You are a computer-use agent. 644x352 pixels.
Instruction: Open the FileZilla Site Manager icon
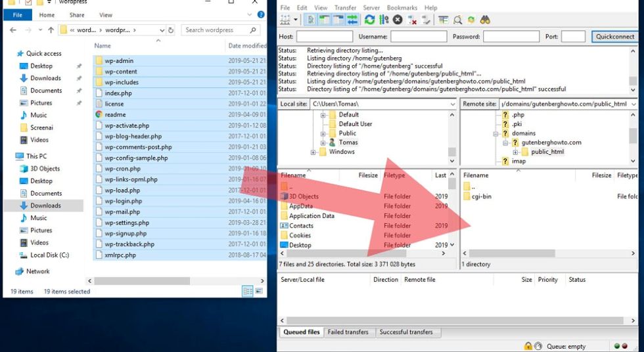(x=285, y=20)
